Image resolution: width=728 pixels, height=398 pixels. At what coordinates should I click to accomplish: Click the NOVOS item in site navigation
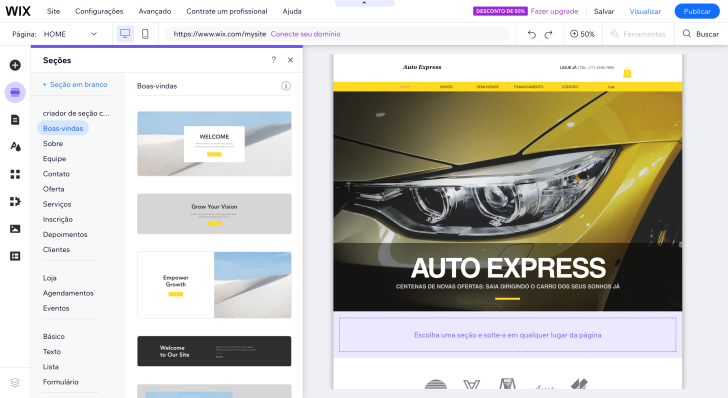pyautogui.click(x=446, y=87)
